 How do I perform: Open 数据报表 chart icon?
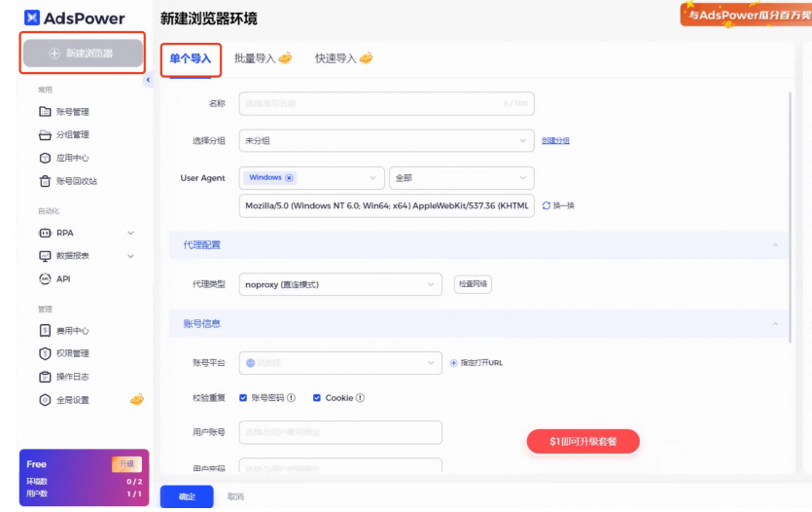click(x=45, y=255)
